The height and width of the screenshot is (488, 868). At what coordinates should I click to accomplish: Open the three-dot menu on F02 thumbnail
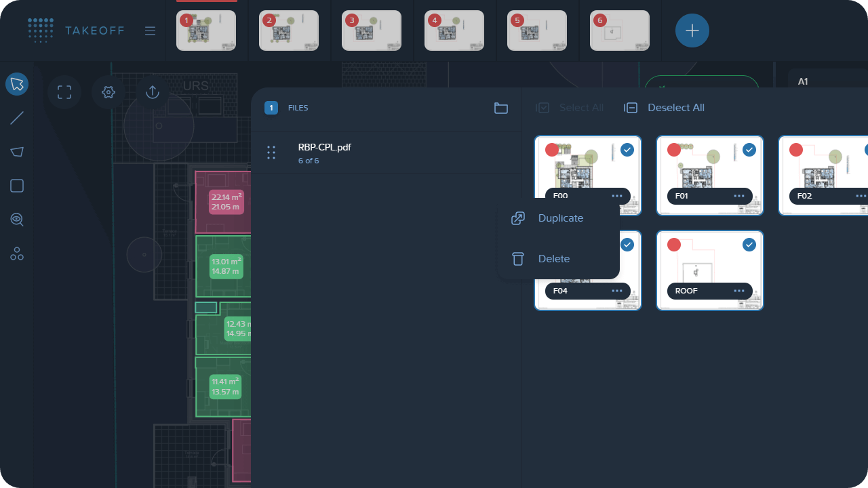tap(861, 196)
